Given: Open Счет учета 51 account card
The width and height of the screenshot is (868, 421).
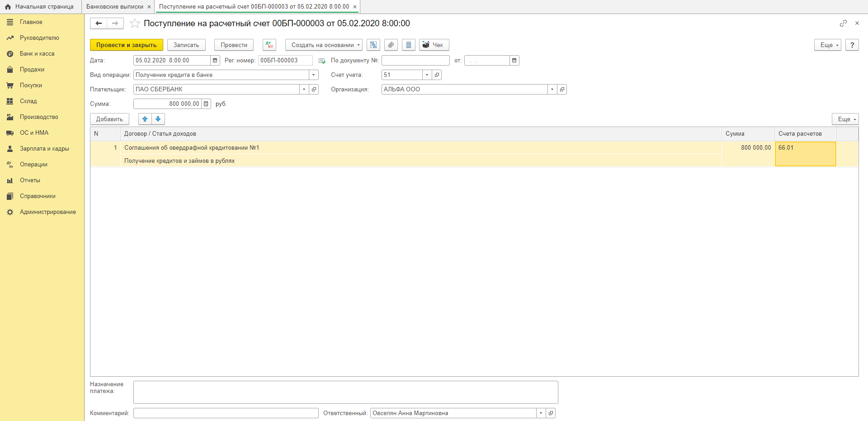Looking at the screenshot, I should point(437,75).
